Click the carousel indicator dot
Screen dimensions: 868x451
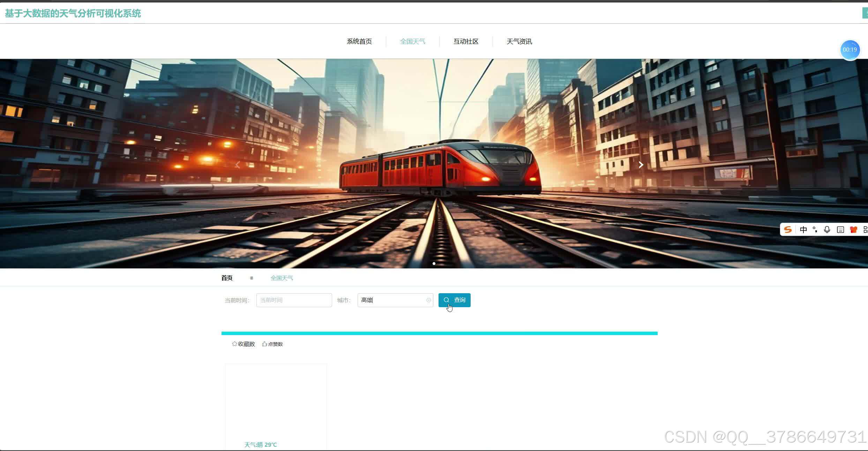(x=434, y=264)
